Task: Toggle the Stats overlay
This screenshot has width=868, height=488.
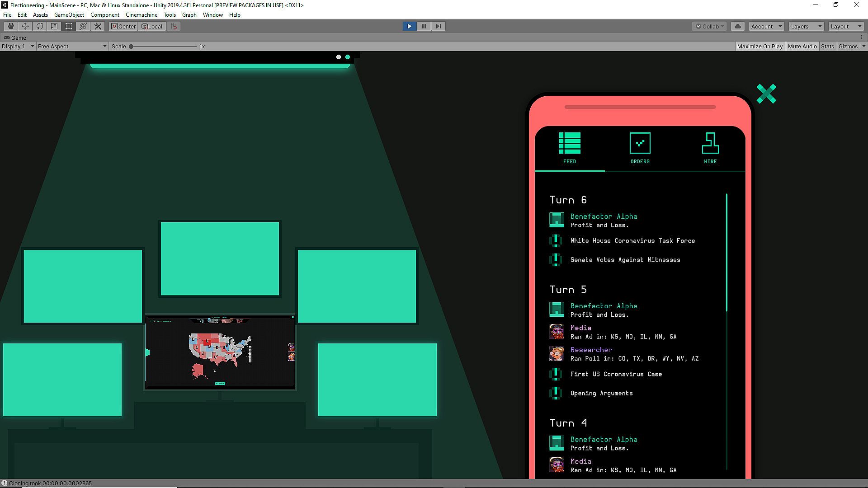Action: [x=827, y=46]
